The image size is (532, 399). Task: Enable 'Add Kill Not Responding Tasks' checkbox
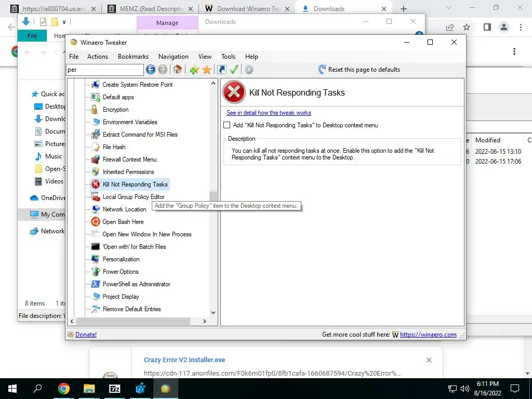coord(227,125)
